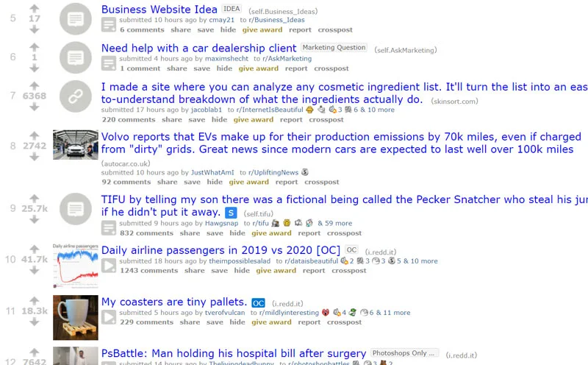Hide the Daily airline passengers post

[x=242, y=271]
